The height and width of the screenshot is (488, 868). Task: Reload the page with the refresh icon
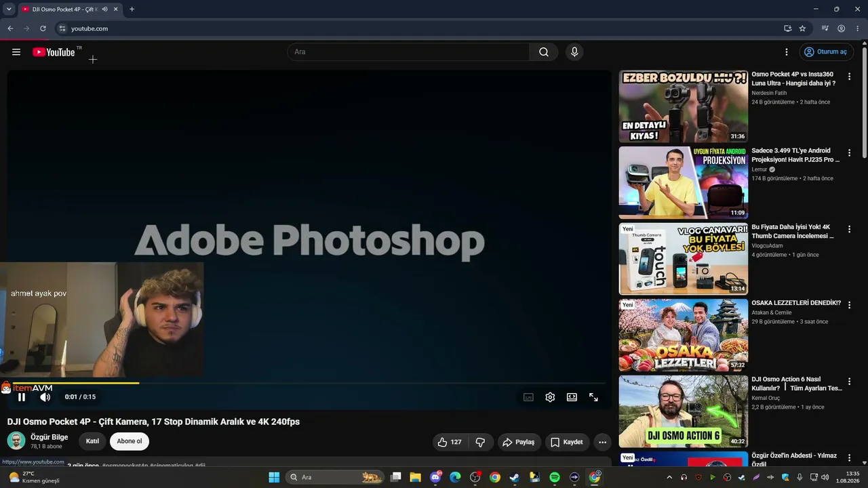point(43,28)
